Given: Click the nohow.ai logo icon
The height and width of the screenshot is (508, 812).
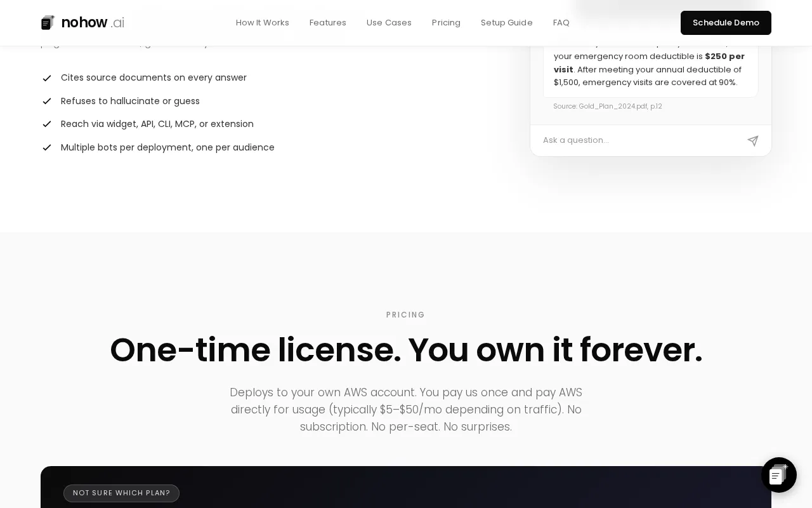Looking at the screenshot, I should click(48, 23).
